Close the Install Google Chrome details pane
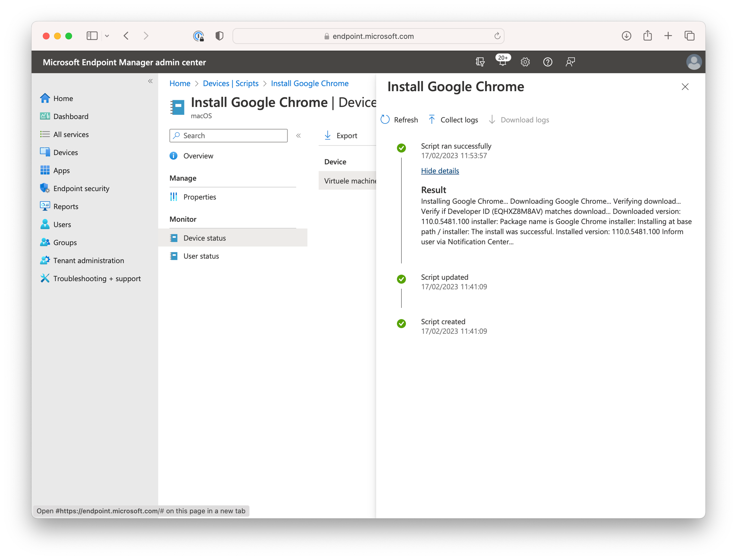The image size is (737, 560). point(685,87)
